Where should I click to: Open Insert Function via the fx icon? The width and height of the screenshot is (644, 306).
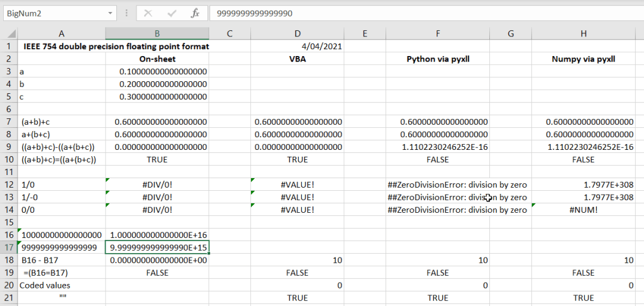(x=195, y=13)
